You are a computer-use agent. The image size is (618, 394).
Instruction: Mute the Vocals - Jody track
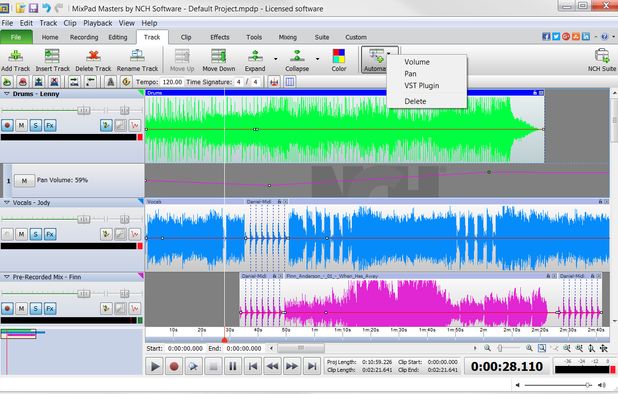(21, 234)
